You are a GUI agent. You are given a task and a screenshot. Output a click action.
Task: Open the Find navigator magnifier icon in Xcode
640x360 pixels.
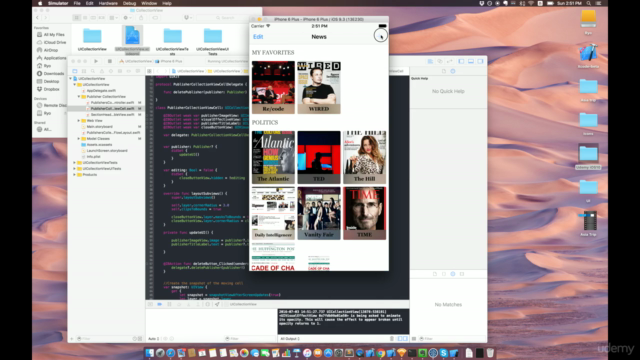coord(93,71)
